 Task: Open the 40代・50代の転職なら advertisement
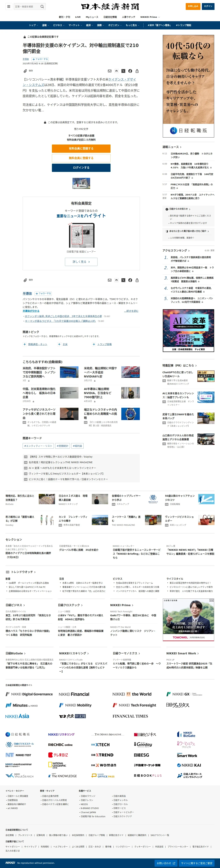[x=188, y=86]
